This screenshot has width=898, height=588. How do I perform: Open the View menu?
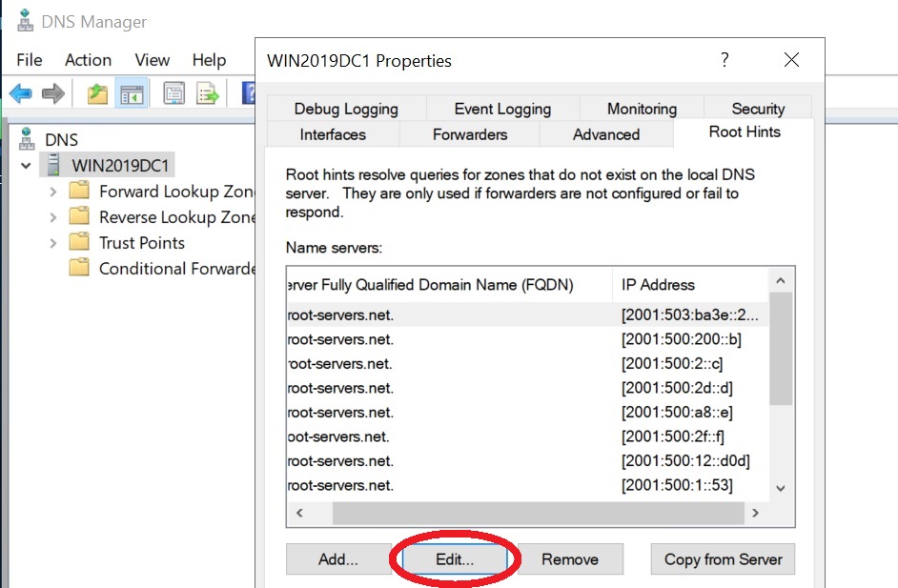pos(153,59)
